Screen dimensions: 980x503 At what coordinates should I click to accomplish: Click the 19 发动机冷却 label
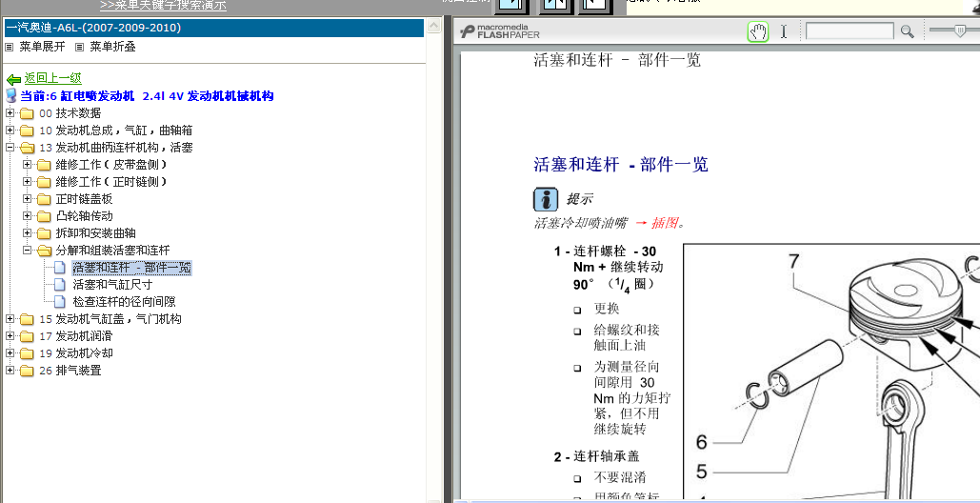[75, 353]
